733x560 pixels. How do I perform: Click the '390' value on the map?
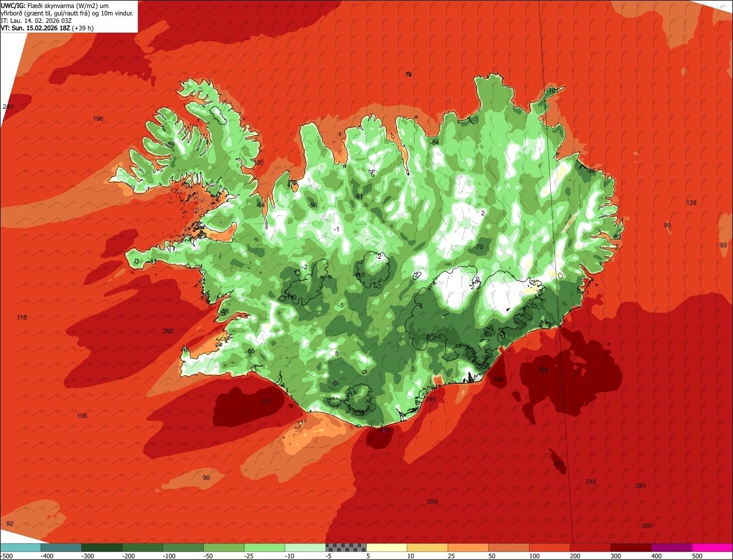click(x=499, y=379)
